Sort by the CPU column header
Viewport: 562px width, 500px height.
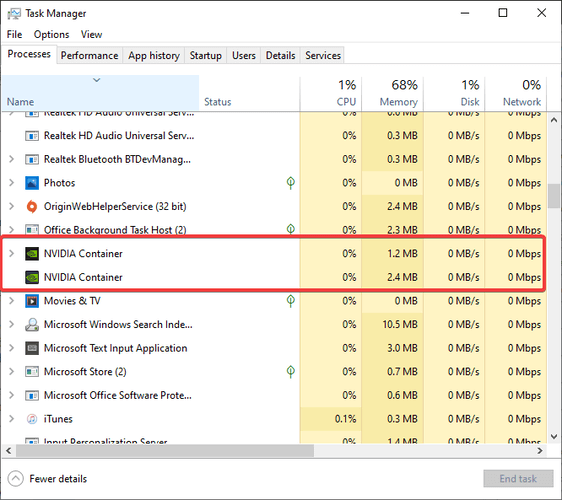pyautogui.click(x=330, y=93)
